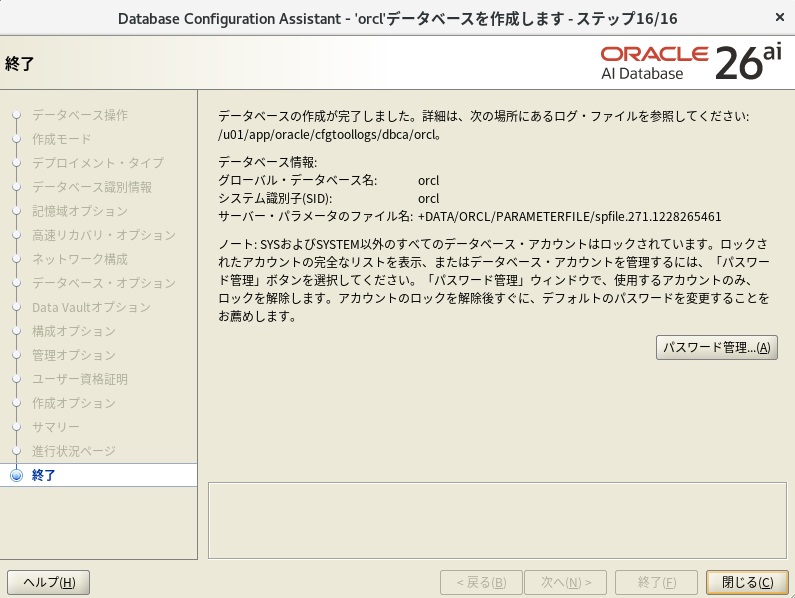This screenshot has height=598, width=795.
Task: Select 記憶域オプション step in sidebar
Action: coord(80,211)
